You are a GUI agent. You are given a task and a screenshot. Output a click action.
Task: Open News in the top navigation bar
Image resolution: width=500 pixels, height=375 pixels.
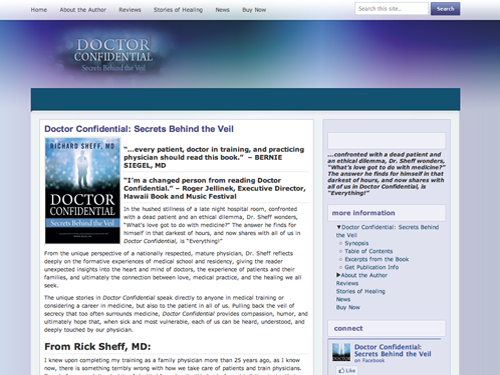coord(222,10)
